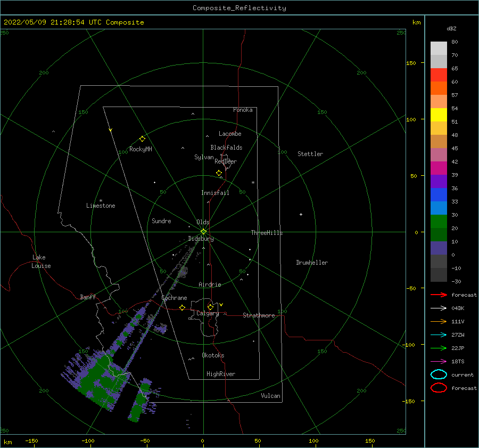This screenshot has width=479, height=448.
Task: Click the Lake Louise label
Action: (x=41, y=262)
